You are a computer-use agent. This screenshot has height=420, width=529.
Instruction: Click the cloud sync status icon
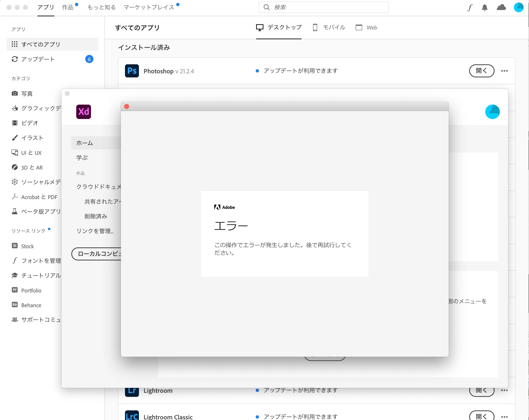501,8
